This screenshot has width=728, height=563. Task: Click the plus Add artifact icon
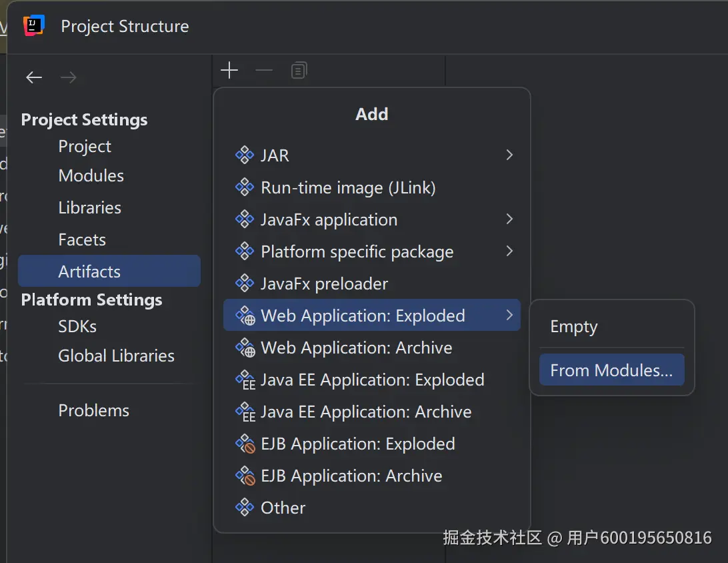[229, 71]
